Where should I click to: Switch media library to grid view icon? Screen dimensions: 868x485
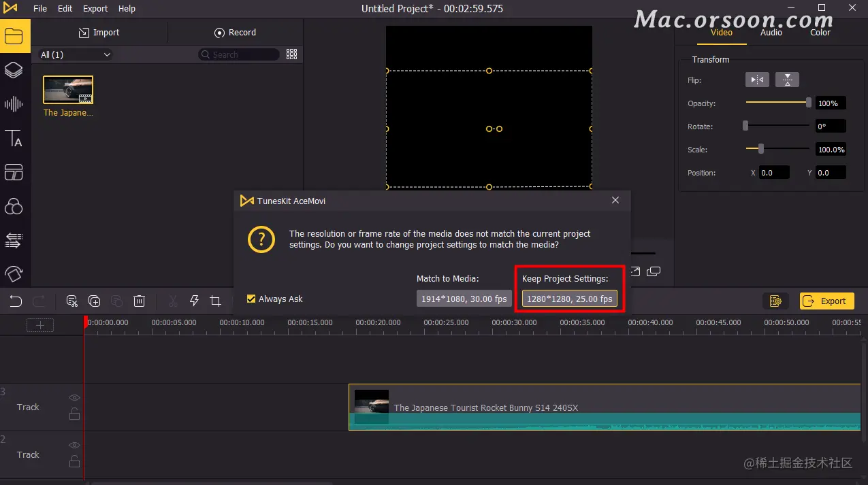click(x=292, y=54)
